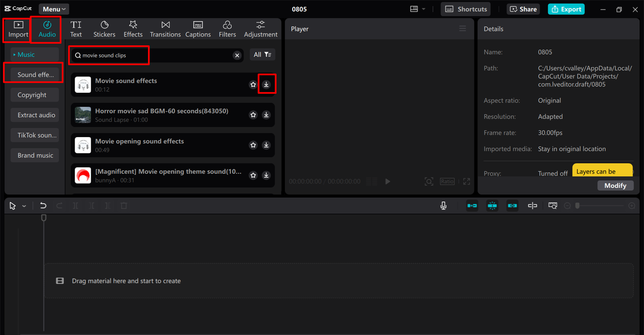Click the timeline playhead marker
The height and width of the screenshot is (335, 644).
(x=44, y=218)
